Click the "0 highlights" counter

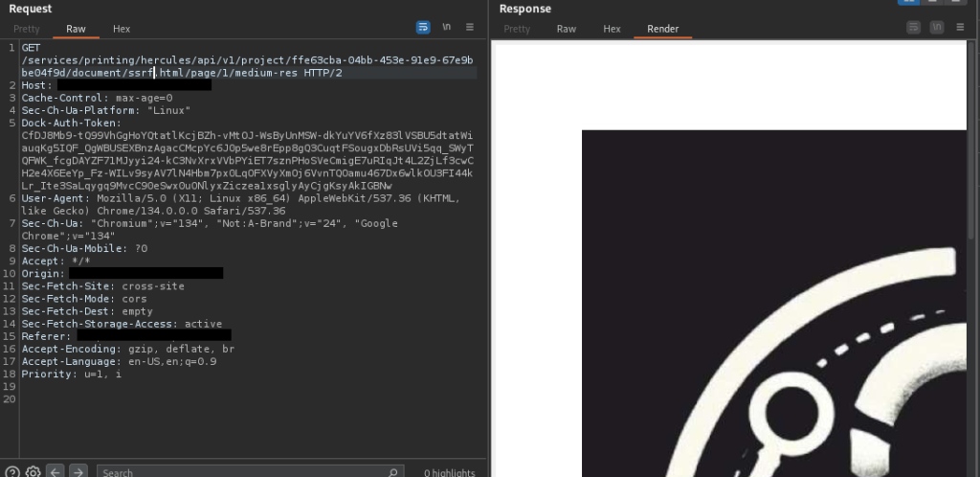450,473
